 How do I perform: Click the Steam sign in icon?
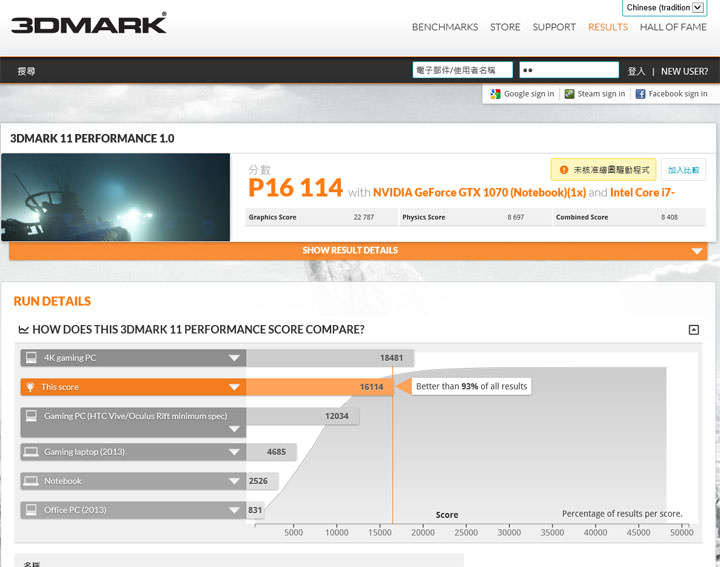[569, 94]
